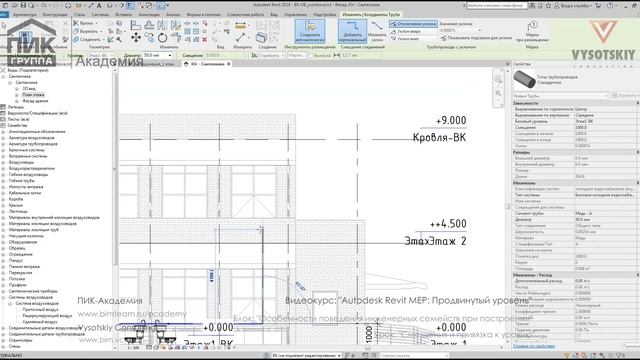Click the search keyword input field
640x360 pixels.
coord(496,6)
